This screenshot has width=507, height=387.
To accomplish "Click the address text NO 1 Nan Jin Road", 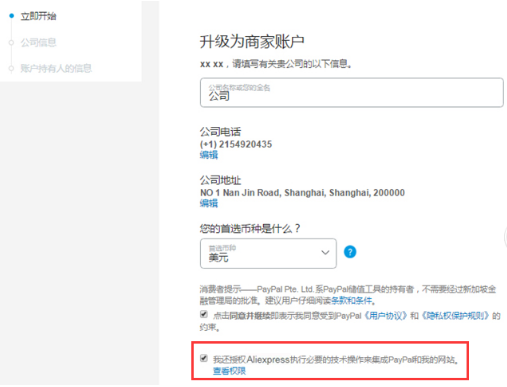I will [x=240, y=193].
